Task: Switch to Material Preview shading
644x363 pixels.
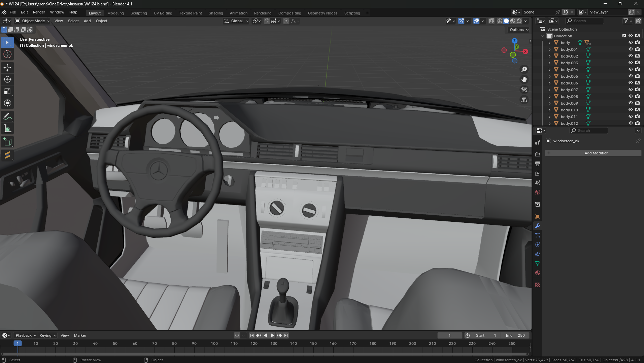Action: (513, 21)
